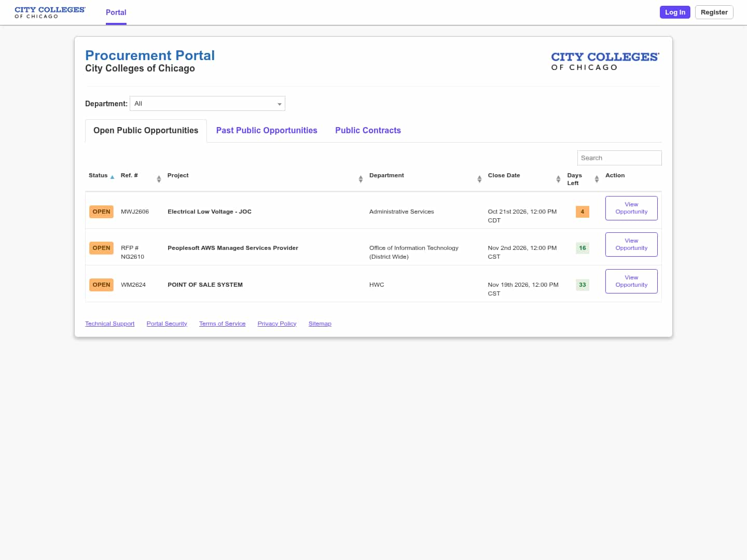Click the 'Oct 21st 2026, 12:00 PM' close date
This screenshot has width=747, height=560.
[x=522, y=216]
